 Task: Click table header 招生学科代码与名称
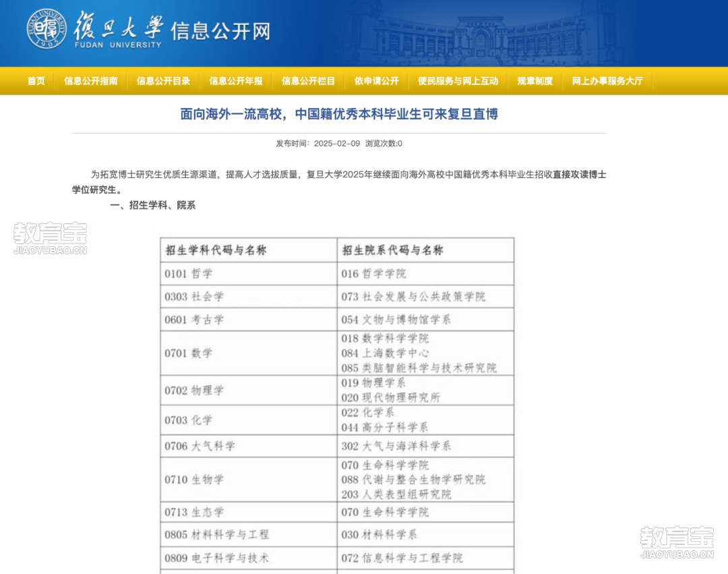216,250
